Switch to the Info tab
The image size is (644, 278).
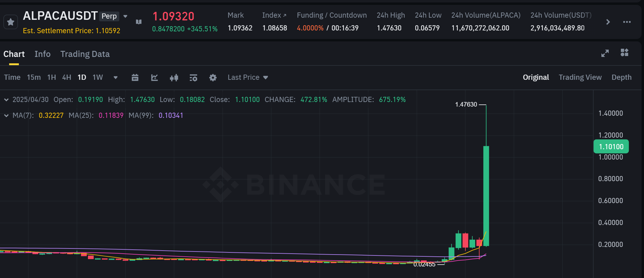43,54
